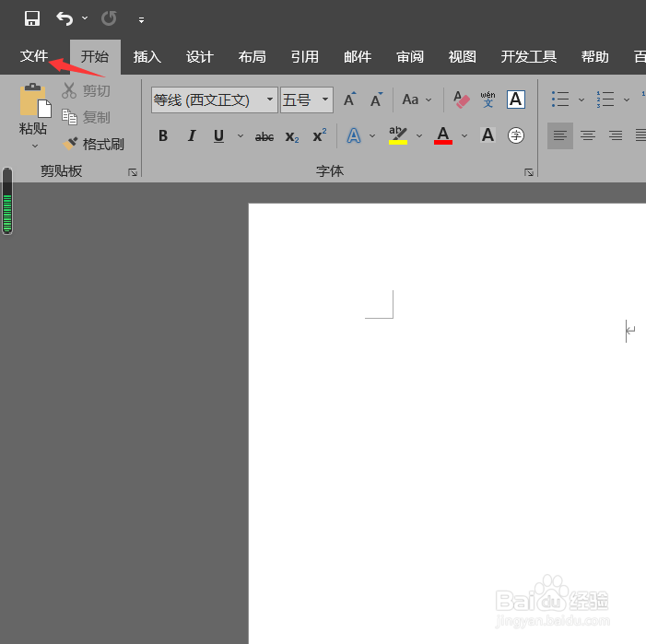Click the Clear All Formatting eraser icon
646x644 pixels.
tap(461, 100)
